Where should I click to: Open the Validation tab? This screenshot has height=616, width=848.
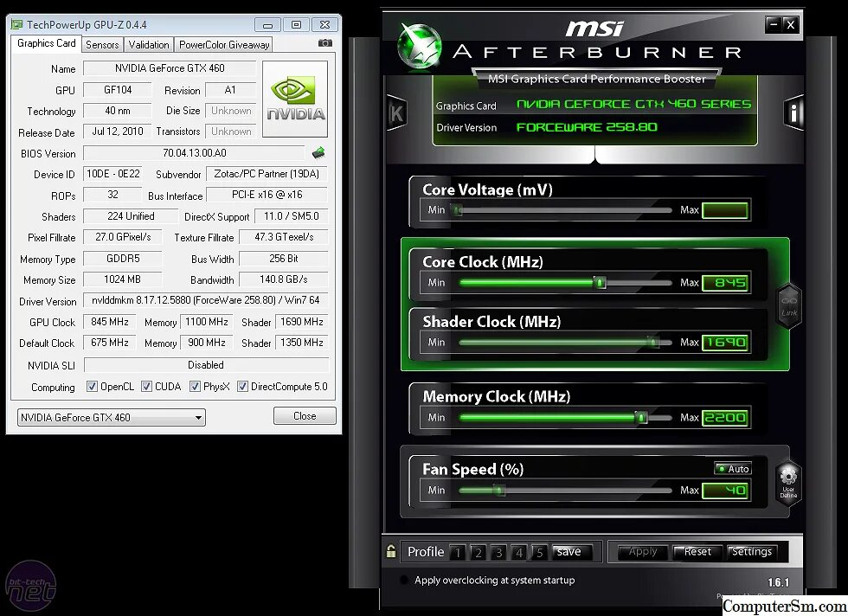[x=149, y=45]
